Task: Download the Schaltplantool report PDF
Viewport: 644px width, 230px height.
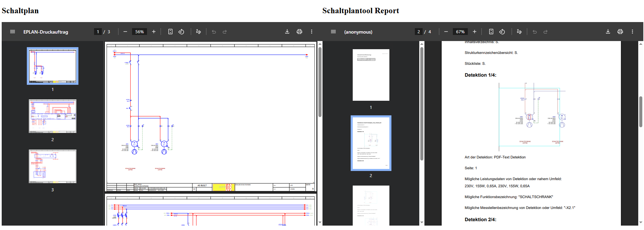Action: (608, 32)
